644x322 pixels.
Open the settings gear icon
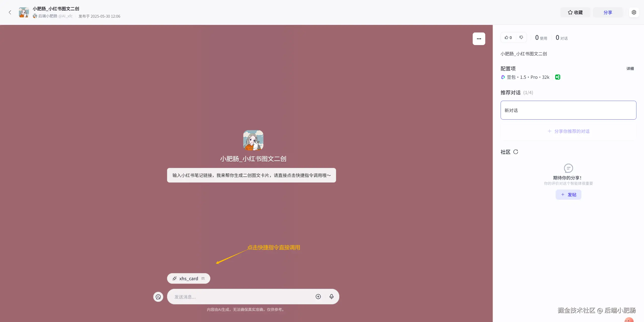(x=634, y=12)
